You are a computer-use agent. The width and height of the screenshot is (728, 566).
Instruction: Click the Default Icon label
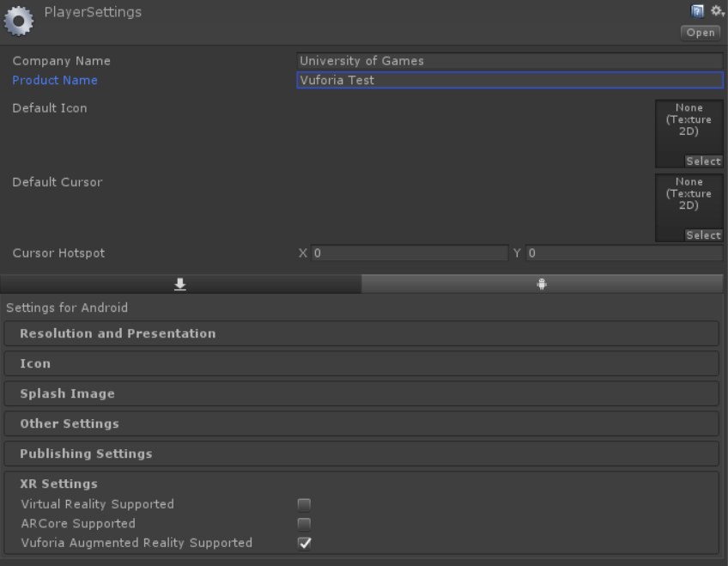50,108
